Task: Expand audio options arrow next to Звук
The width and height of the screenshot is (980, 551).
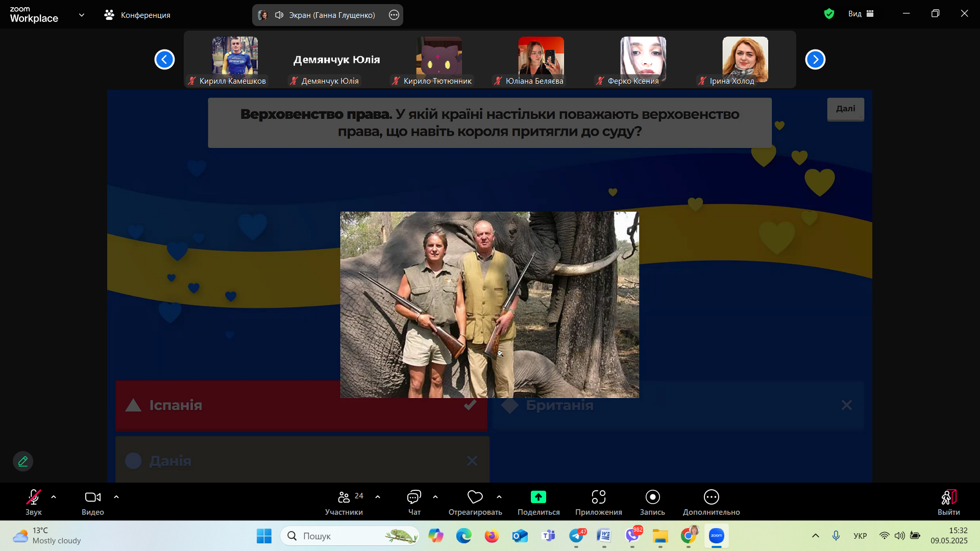Action: click(54, 497)
